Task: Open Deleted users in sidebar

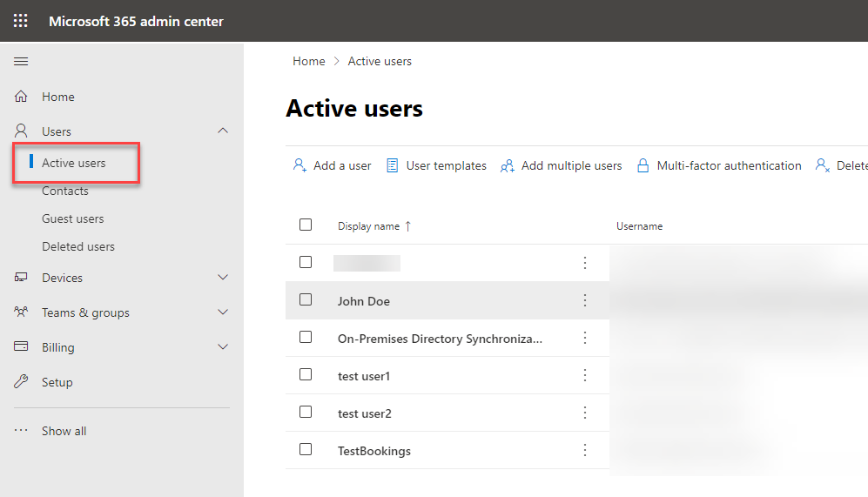Action: (x=78, y=246)
